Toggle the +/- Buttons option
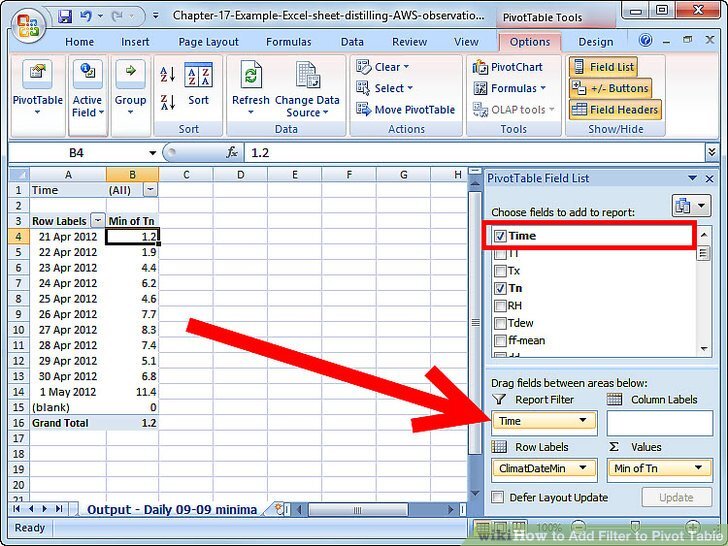728x546 pixels. (x=610, y=88)
